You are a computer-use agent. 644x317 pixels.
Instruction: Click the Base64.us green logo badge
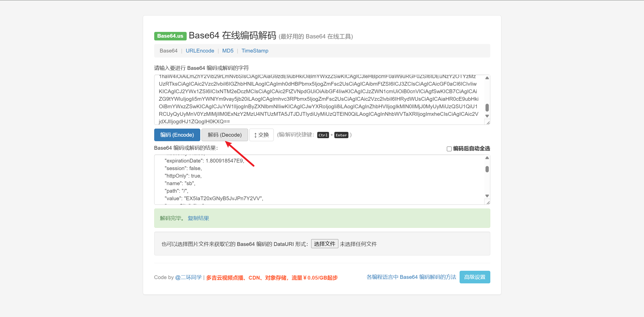pos(170,36)
